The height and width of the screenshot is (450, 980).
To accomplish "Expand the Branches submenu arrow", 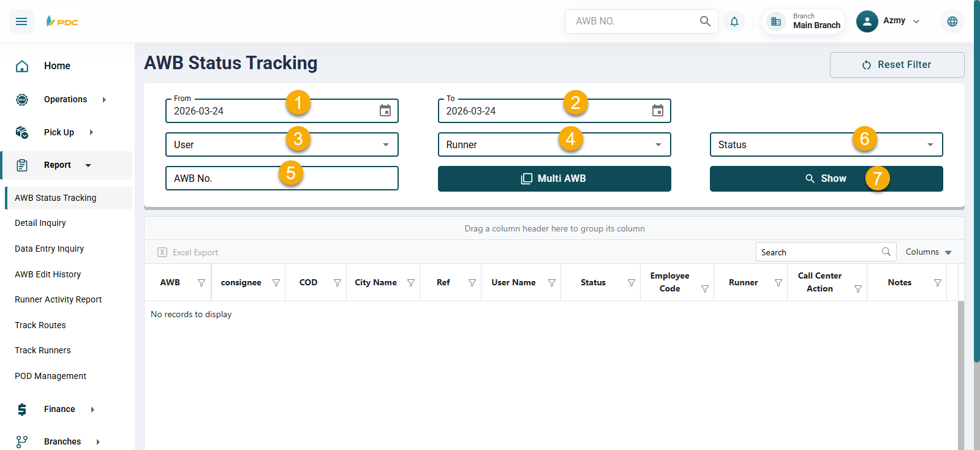I will point(98,442).
